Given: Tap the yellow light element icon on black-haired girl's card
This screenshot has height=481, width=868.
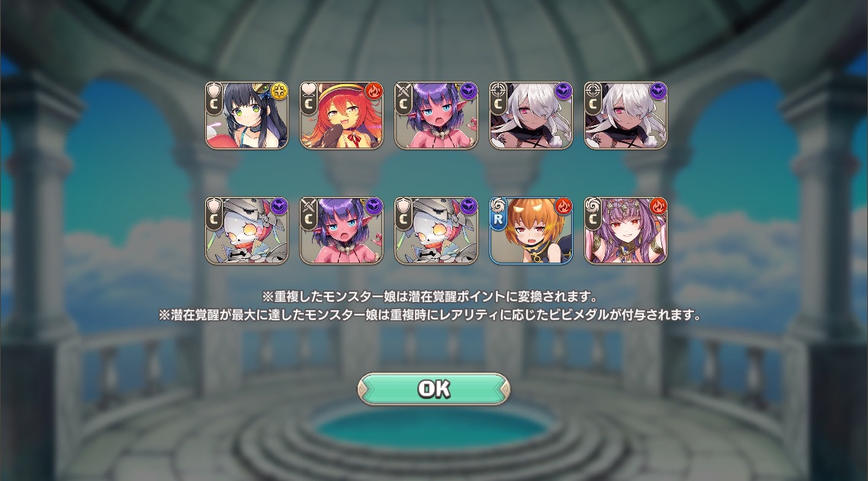Looking at the screenshot, I should pyautogui.click(x=278, y=91).
